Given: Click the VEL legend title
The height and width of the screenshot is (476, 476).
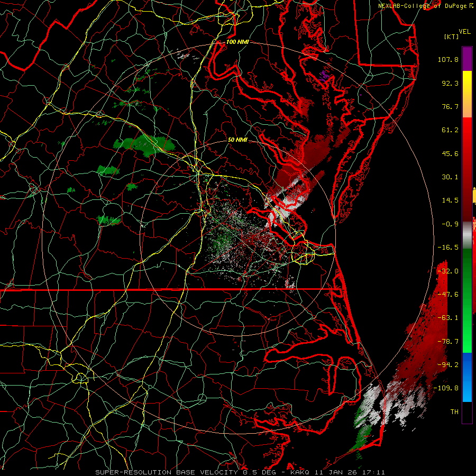Looking at the screenshot, I should pos(464,32).
